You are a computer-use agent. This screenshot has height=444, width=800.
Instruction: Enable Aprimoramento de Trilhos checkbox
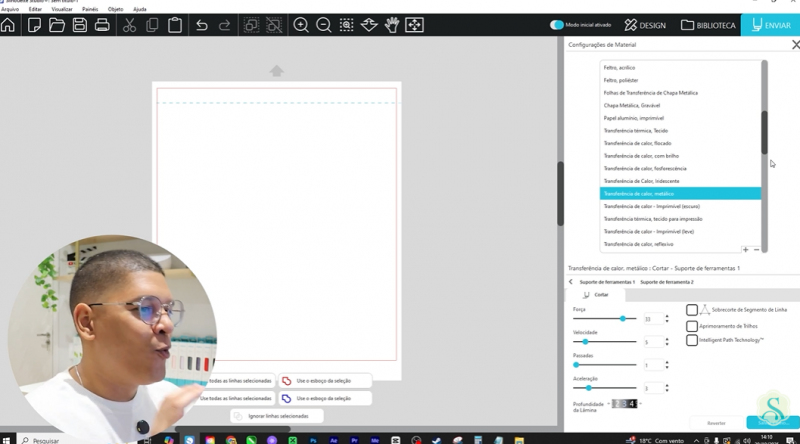[x=692, y=326]
